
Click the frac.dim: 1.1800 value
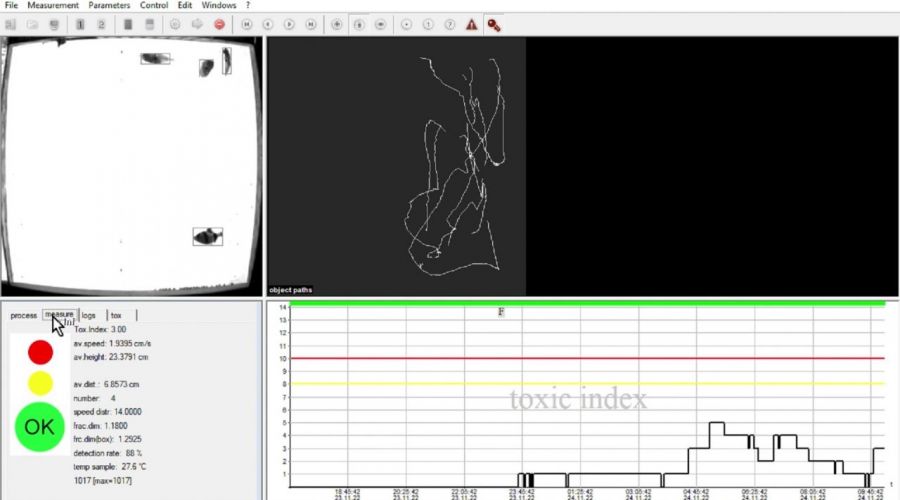100,426
